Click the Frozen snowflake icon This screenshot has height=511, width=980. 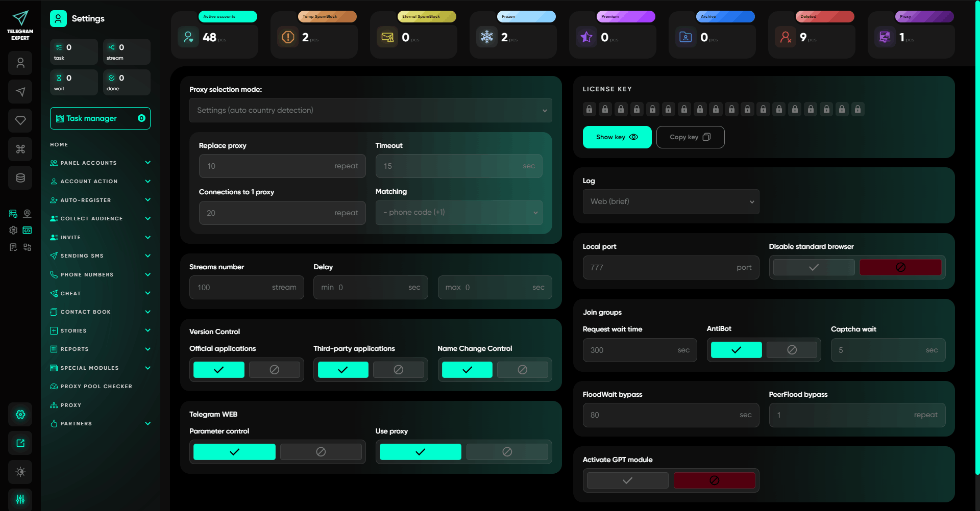click(487, 37)
